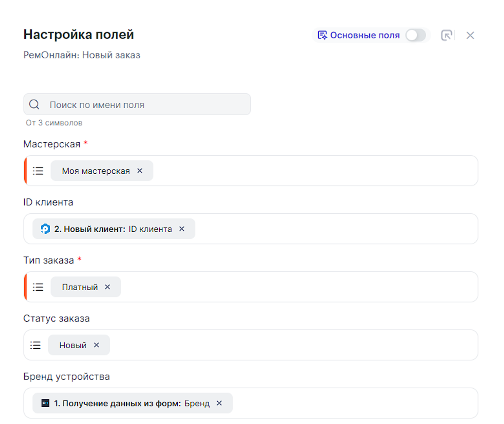Open the Статус заказа list icon
504x424 pixels.
click(x=35, y=345)
